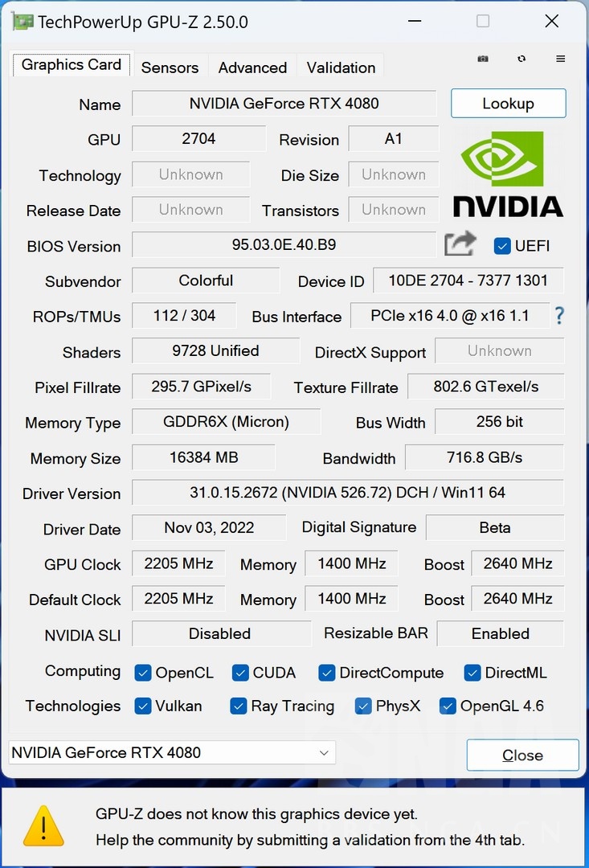
Task: Toggle the CUDA checkbox
Action: click(x=240, y=673)
